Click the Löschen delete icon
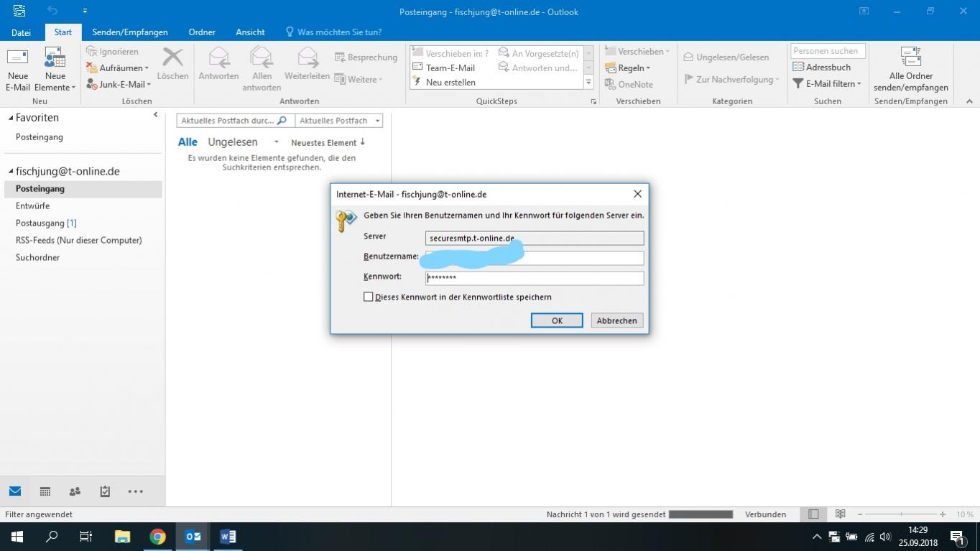 click(x=172, y=57)
